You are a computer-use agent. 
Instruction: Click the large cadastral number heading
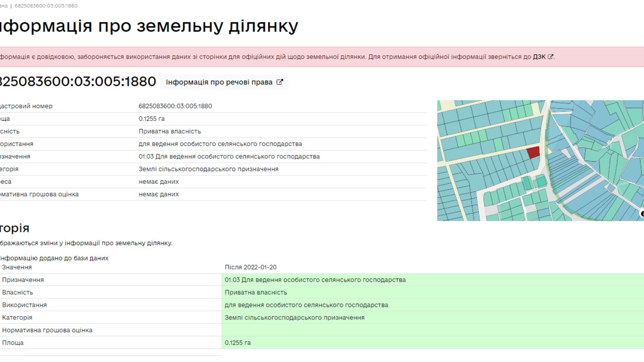(x=77, y=81)
